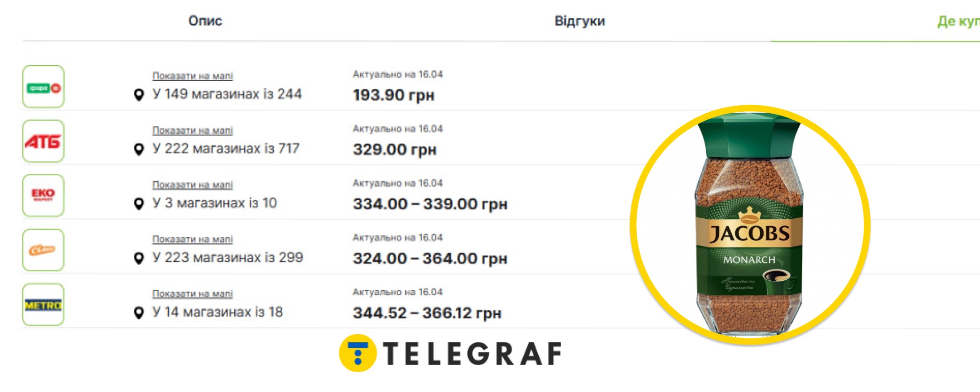Click map pin beside 223 магазинах із 299

(139, 258)
